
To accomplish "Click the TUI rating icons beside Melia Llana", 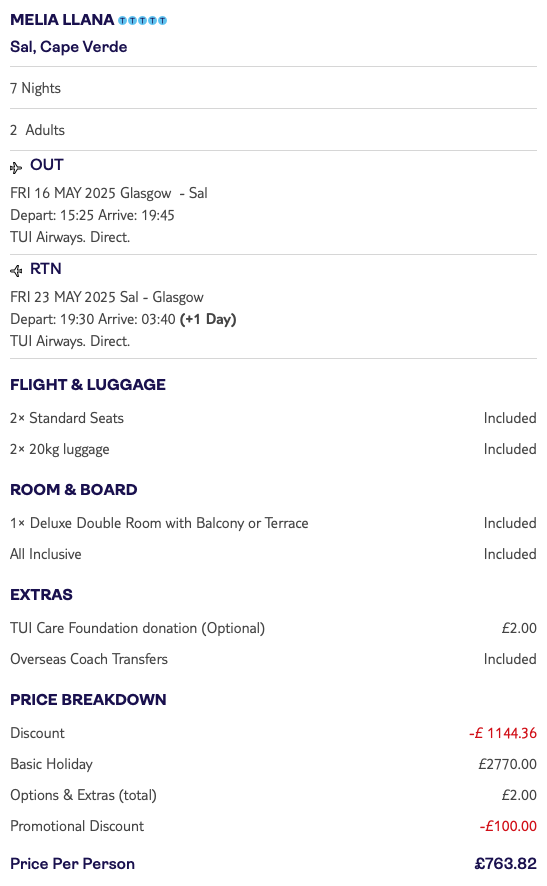I will 142,21.
